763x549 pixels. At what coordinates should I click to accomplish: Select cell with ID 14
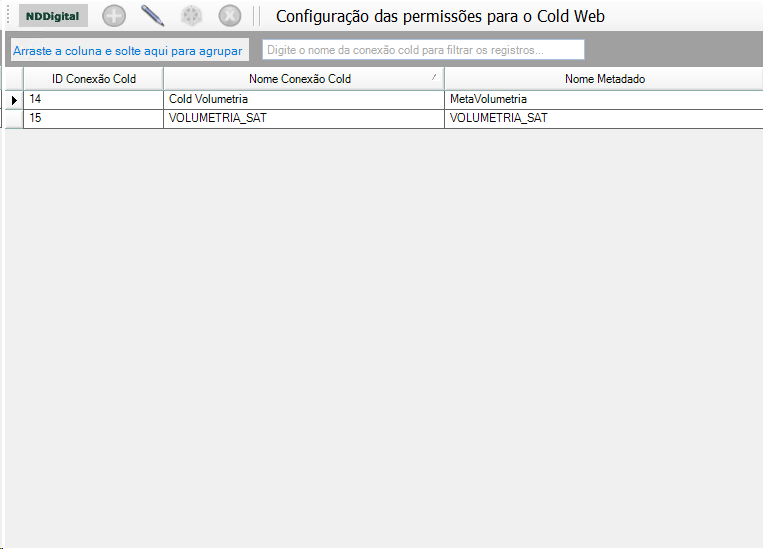(93, 100)
